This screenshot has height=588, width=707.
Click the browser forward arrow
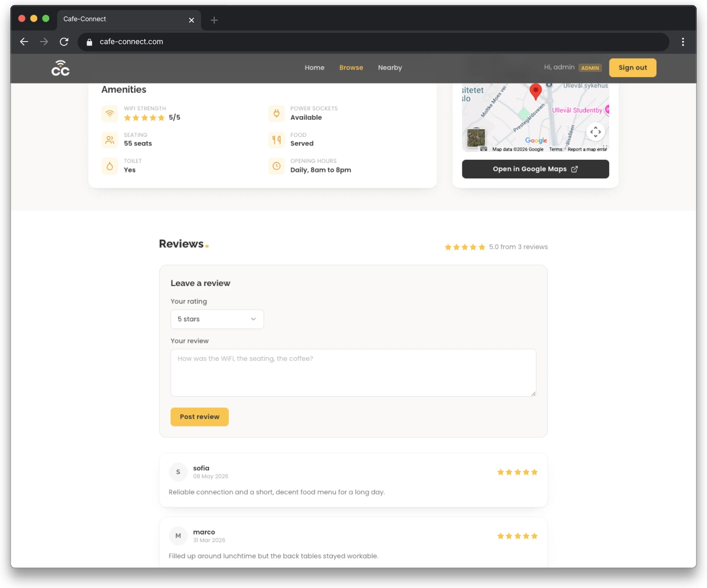point(44,42)
